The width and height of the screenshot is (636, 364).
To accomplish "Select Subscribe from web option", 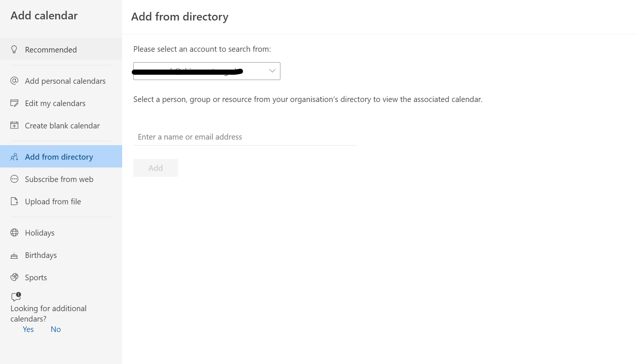I will pyautogui.click(x=59, y=179).
